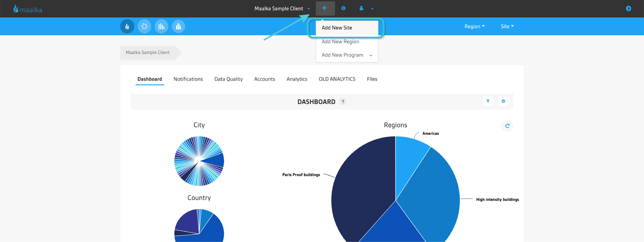Click the High intensity buildings label
This screenshot has width=644, height=242.
tap(497, 199)
